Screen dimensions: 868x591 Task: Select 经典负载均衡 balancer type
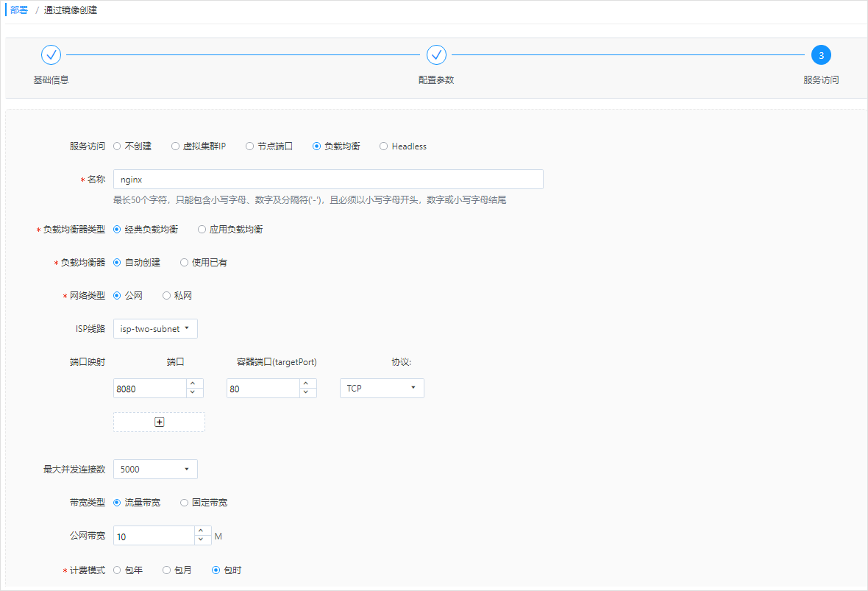[117, 230]
